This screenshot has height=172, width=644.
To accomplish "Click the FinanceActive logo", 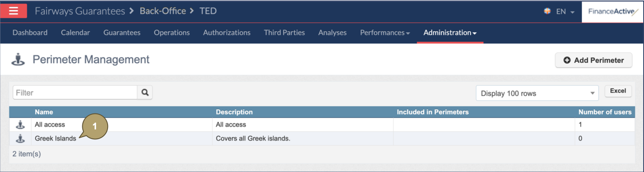I will click(x=613, y=12).
